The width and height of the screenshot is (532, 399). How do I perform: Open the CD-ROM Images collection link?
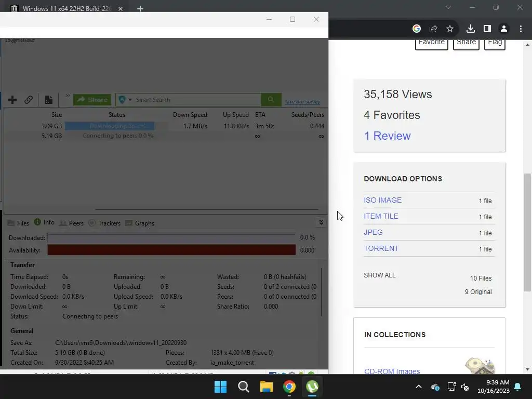392,371
